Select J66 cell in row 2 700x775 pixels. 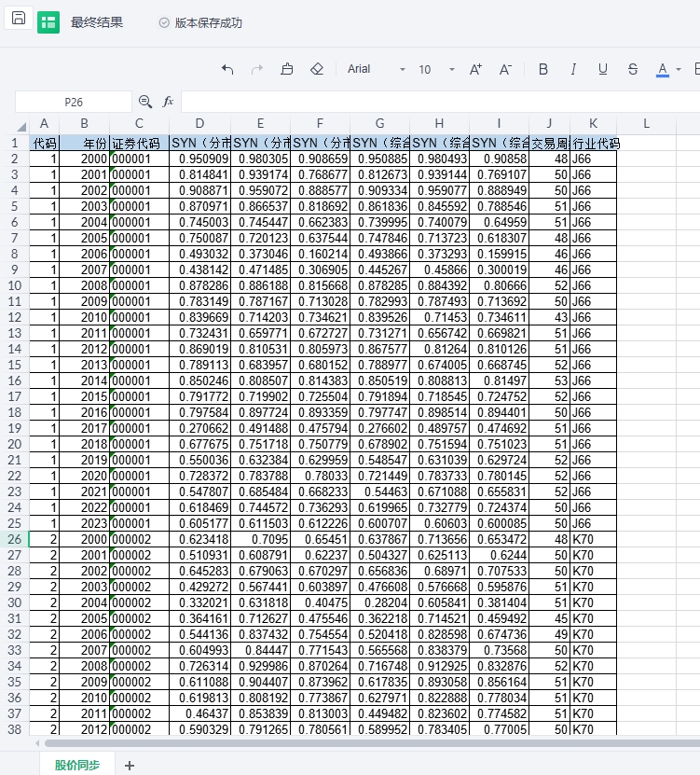[593, 159]
